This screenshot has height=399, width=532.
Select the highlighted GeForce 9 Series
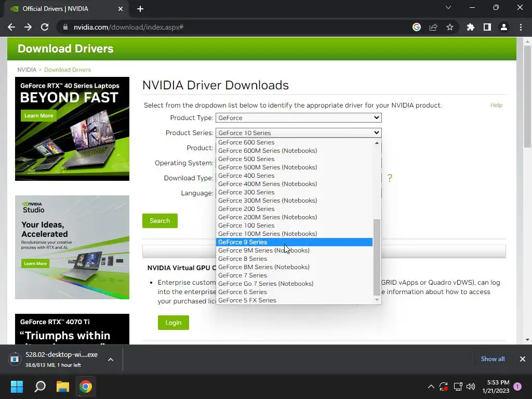(x=294, y=242)
